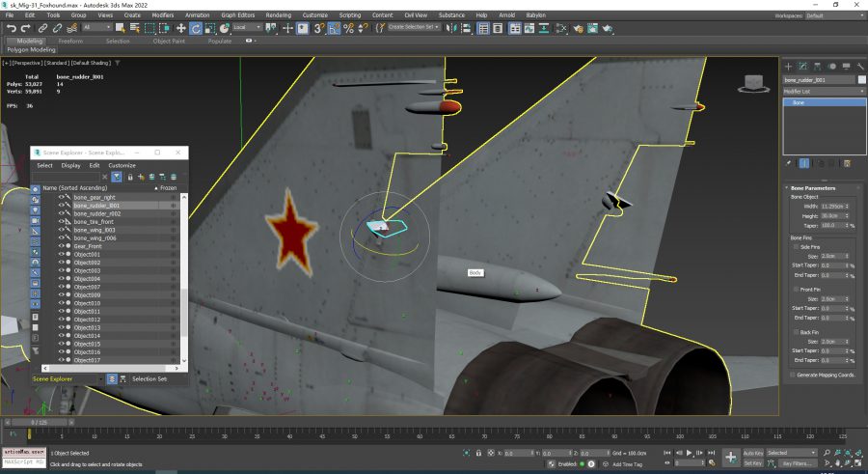Screen dimensions: 868x474
Task: Open the Local reference coordinate dropdown
Action: [x=246, y=27]
